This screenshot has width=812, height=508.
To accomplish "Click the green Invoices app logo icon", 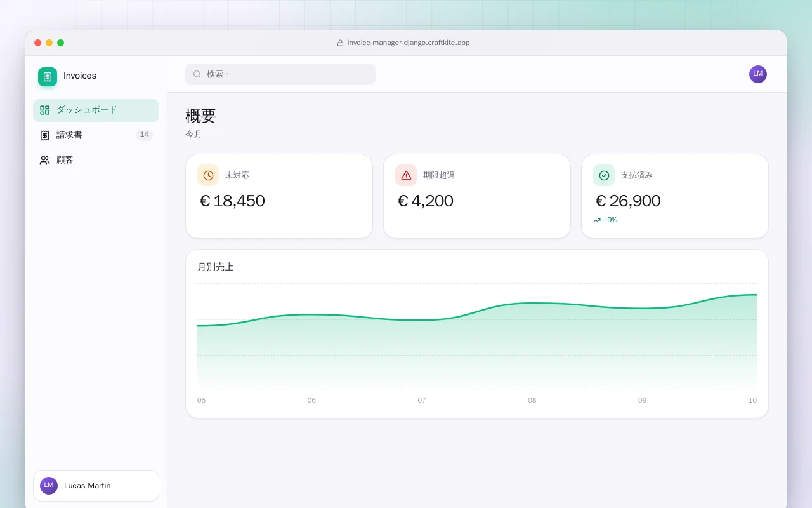I will [48, 77].
